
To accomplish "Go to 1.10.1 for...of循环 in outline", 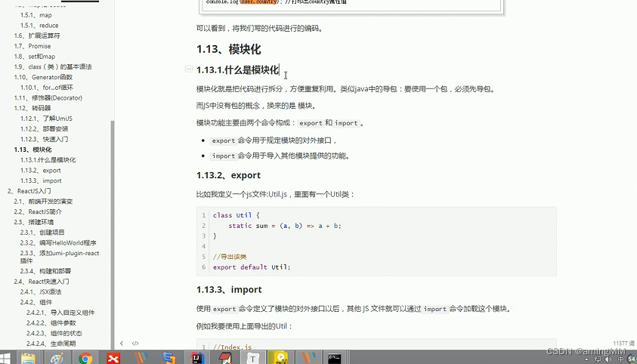I will 47,88.
